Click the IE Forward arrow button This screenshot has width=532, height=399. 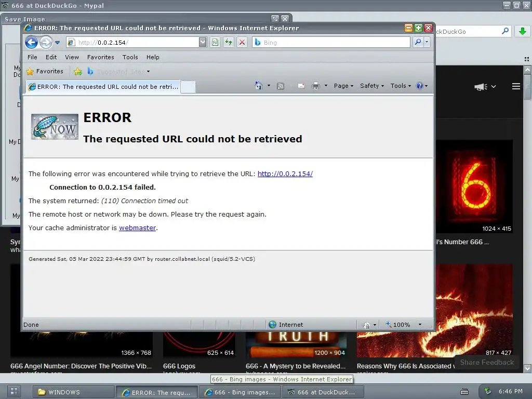coord(46,43)
